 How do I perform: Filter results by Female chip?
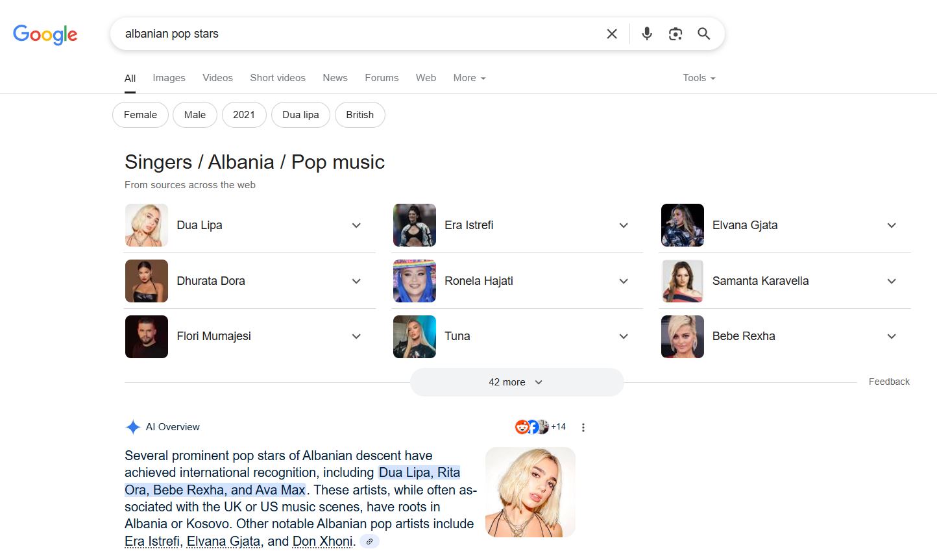click(140, 115)
